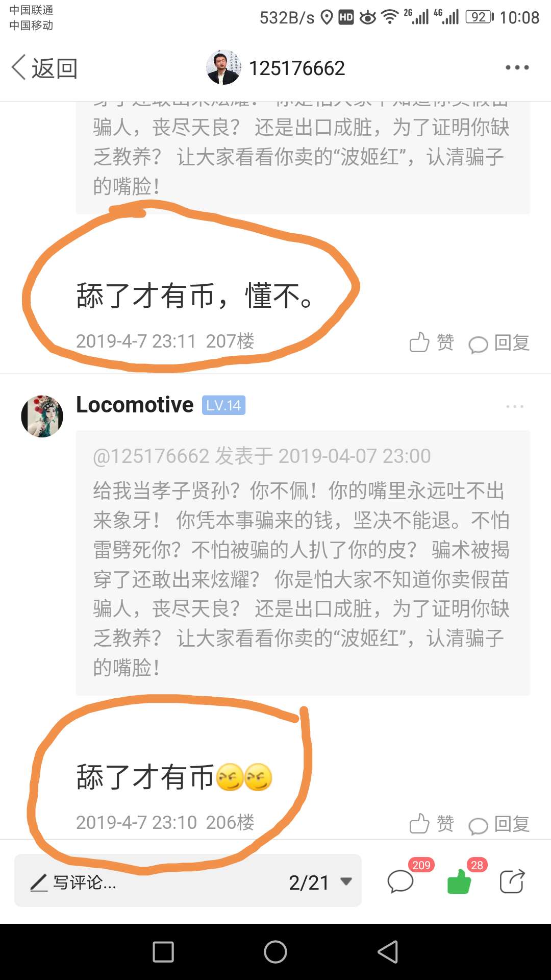Reply to the 207楼 comment
Viewport: 551px width, 980px height.
(x=499, y=343)
